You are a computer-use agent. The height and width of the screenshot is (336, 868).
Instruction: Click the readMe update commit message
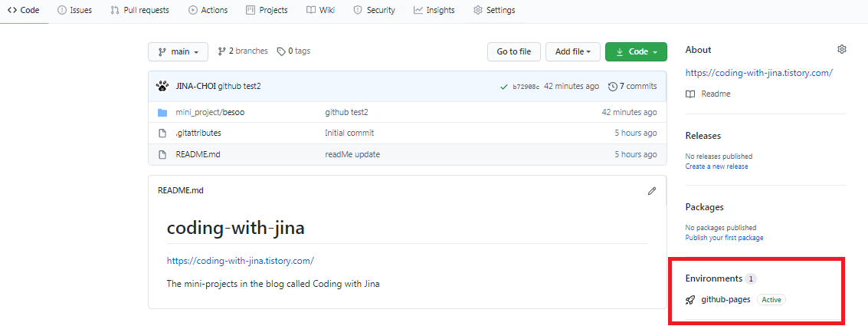[x=352, y=154]
